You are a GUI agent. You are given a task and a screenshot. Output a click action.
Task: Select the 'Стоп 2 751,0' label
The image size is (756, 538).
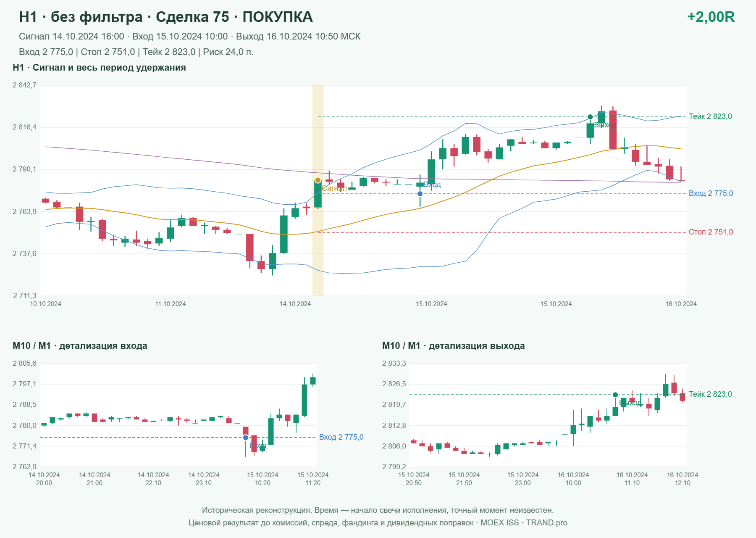coord(711,232)
